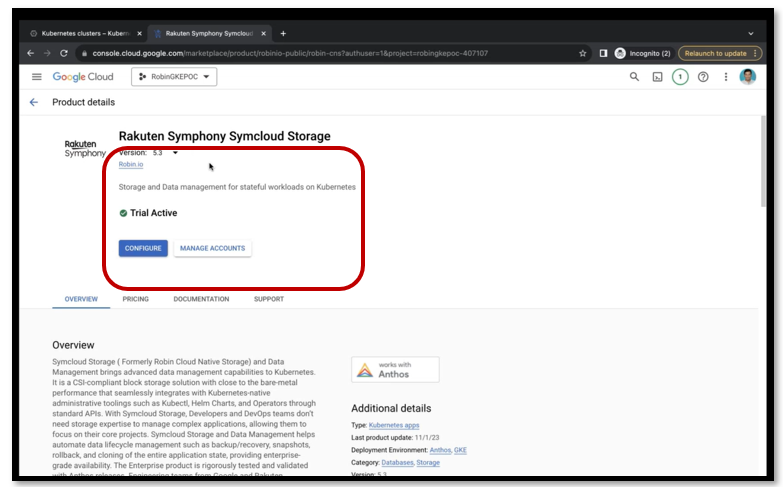Expand the tab search chevron

point(751,33)
